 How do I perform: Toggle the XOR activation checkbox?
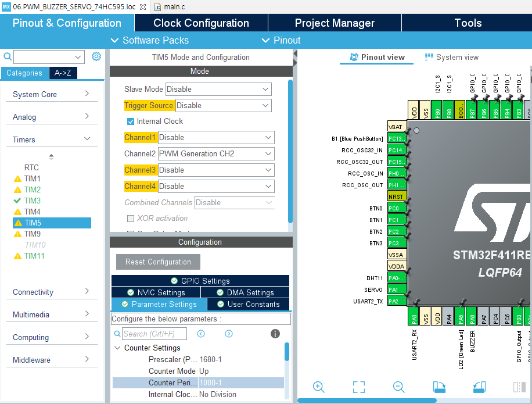130,219
